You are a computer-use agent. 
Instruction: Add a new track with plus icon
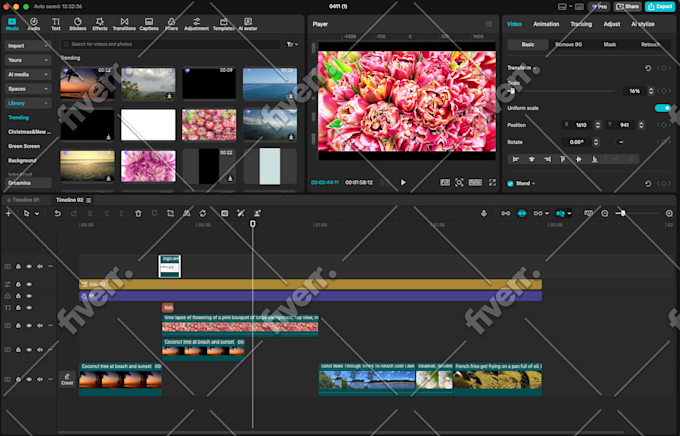[x=8, y=213]
